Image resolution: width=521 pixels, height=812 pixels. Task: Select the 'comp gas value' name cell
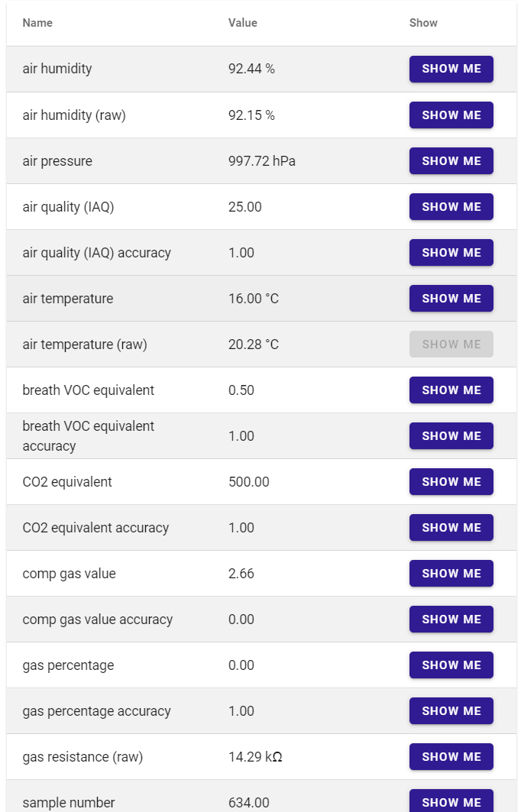pos(69,574)
